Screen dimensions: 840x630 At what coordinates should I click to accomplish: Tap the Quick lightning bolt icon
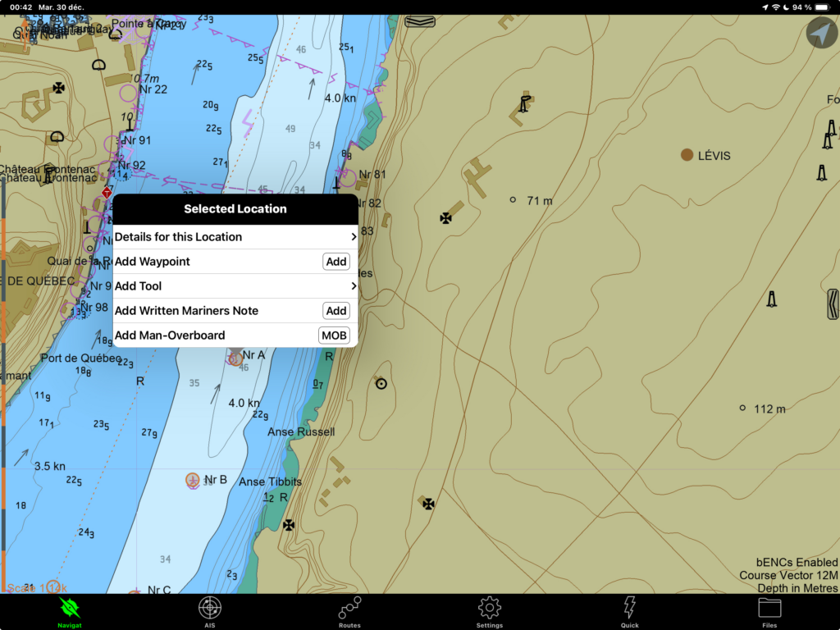[x=629, y=609]
